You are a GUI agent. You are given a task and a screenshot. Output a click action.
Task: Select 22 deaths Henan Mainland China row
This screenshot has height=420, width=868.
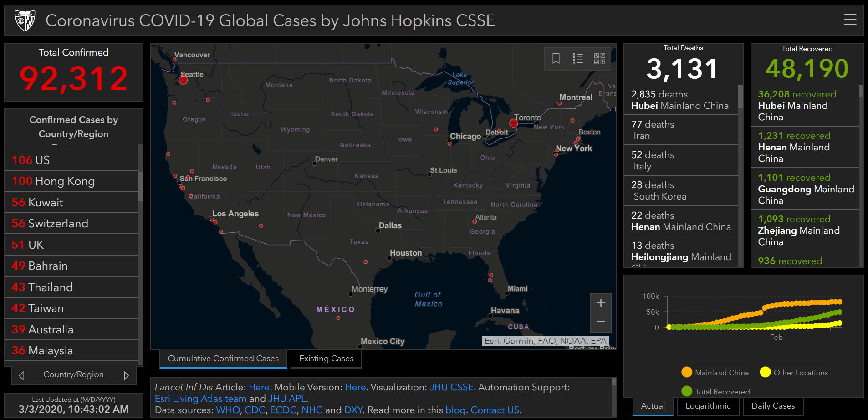[x=681, y=221]
